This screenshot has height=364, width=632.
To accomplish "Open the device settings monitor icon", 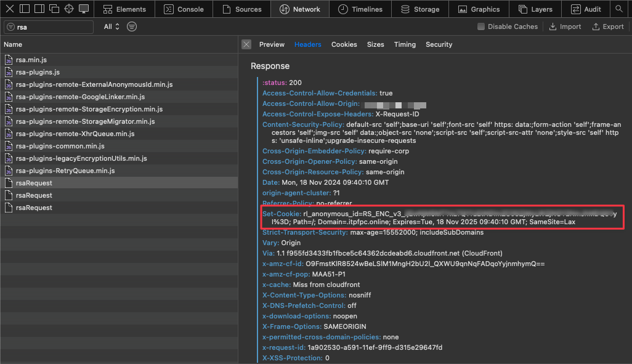I will [84, 9].
